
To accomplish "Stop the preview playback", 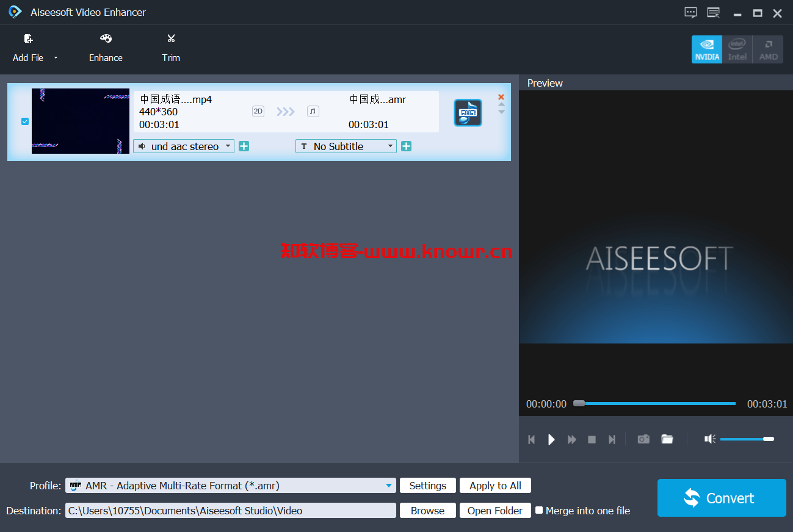I will point(592,439).
